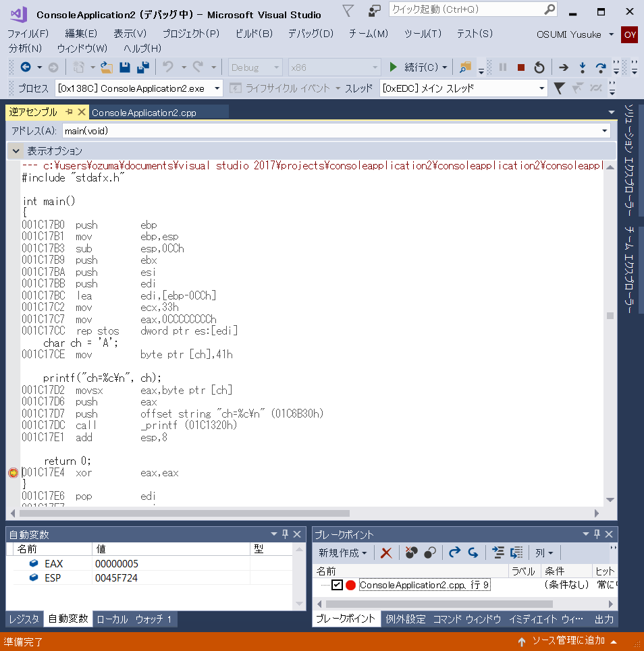This screenshot has height=651, width=644.
Task: Click the feedback icon in title bar
Action: click(374, 11)
